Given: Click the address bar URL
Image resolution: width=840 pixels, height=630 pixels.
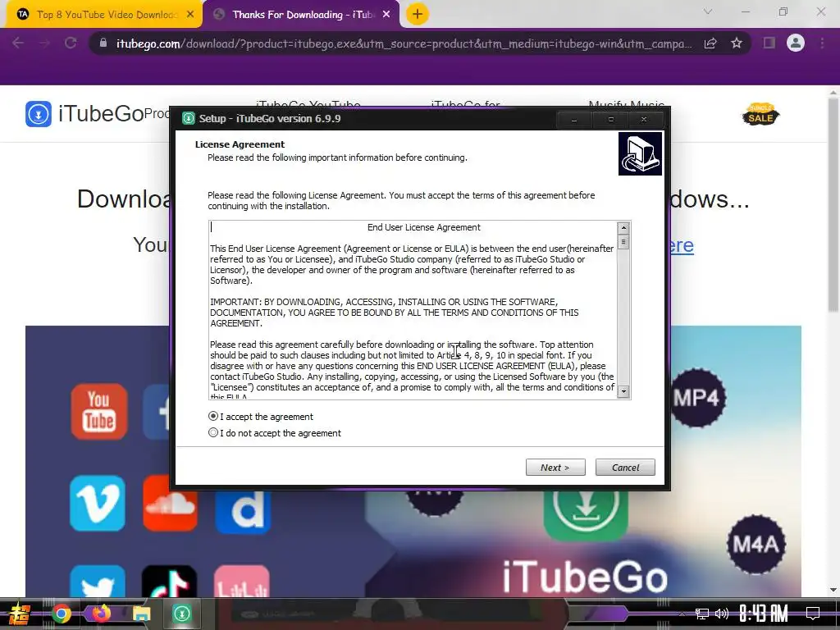Looking at the screenshot, I should coord(404,43).
